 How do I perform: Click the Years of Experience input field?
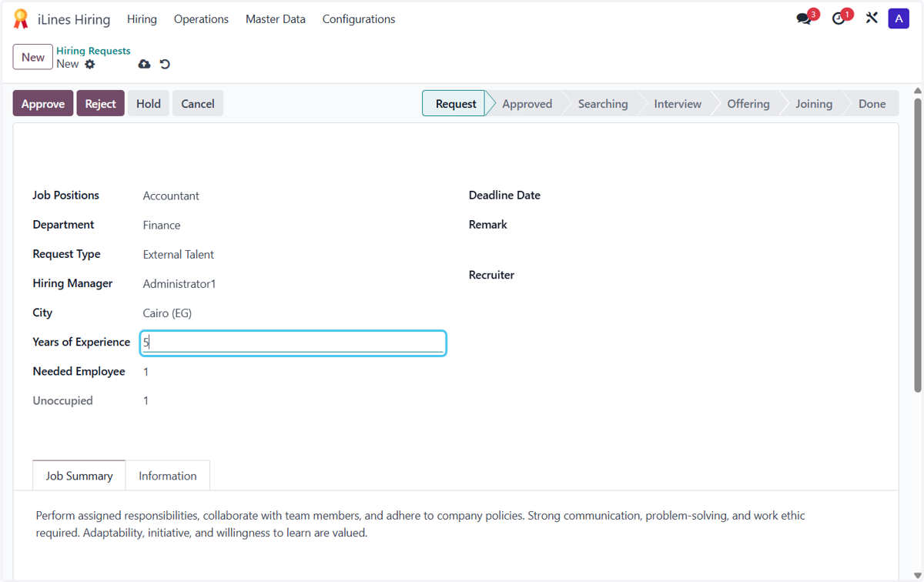pyautogui.click(x=293, y=343)
